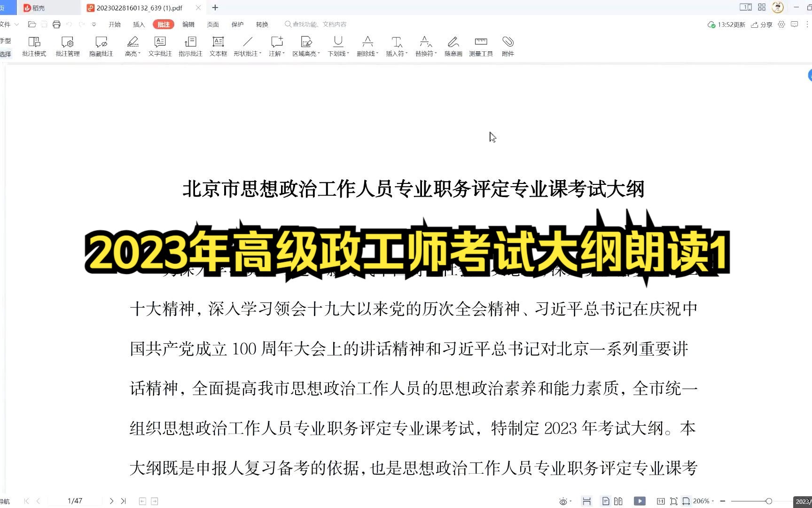
Task: Open 批注管理 annotation manager
Action: pos(68,47)
